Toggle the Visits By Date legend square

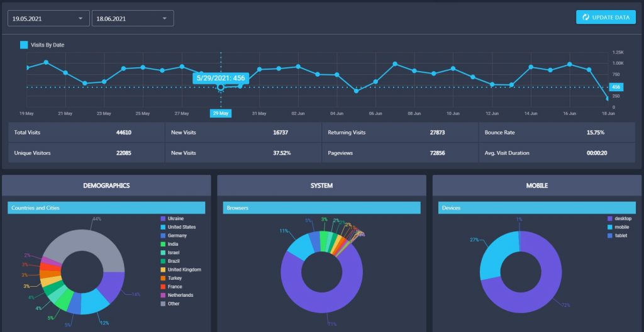point(24,45)
